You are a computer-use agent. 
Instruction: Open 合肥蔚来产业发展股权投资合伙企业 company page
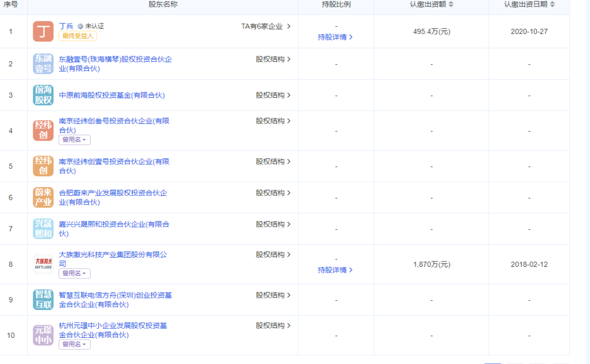(113, 198)
